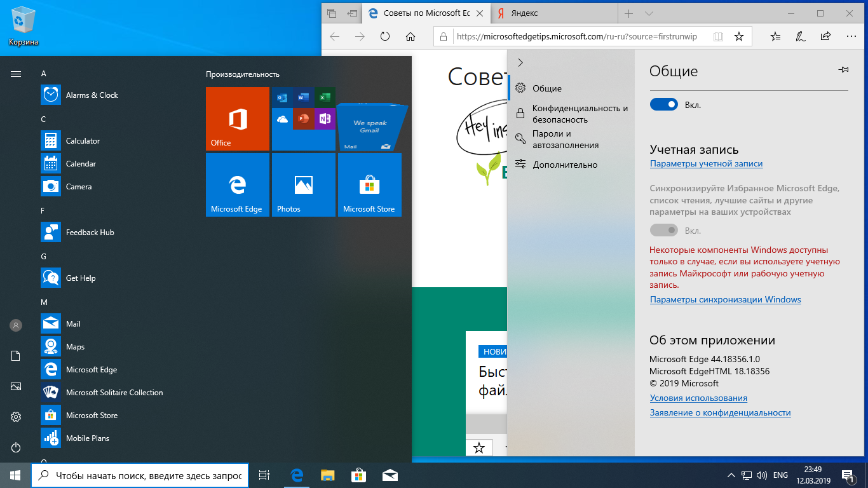Click the volume icon in system tray
Image resolution: width=868 pixels, height=488 pixels.
point(761,475)
